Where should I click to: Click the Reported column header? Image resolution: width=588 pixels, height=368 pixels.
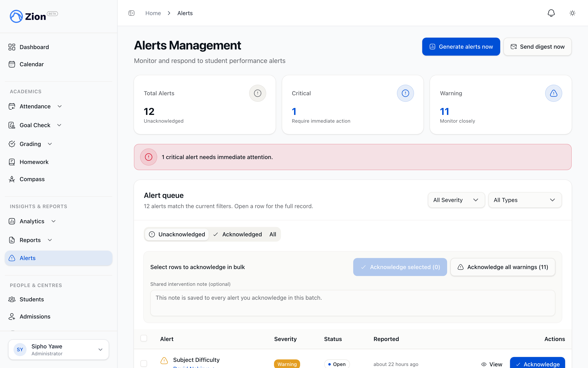click(x=386, y=339)
